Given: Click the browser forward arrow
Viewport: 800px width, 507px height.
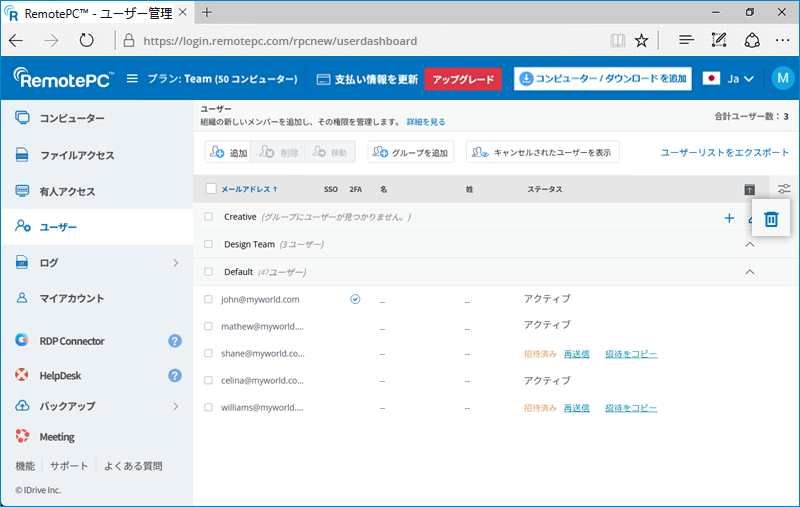Looking at the screenshot, I should point(51,40).
